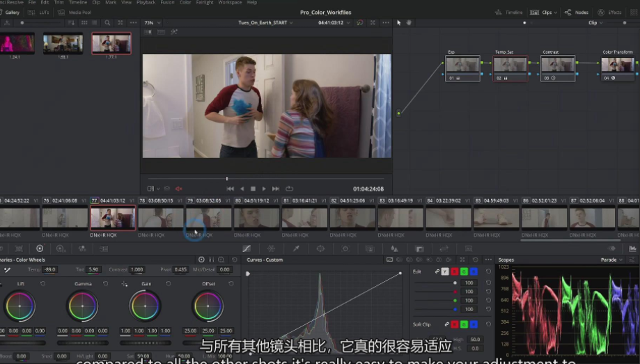
Task: Select the Contrast node 03
Action: coord(558,69)
